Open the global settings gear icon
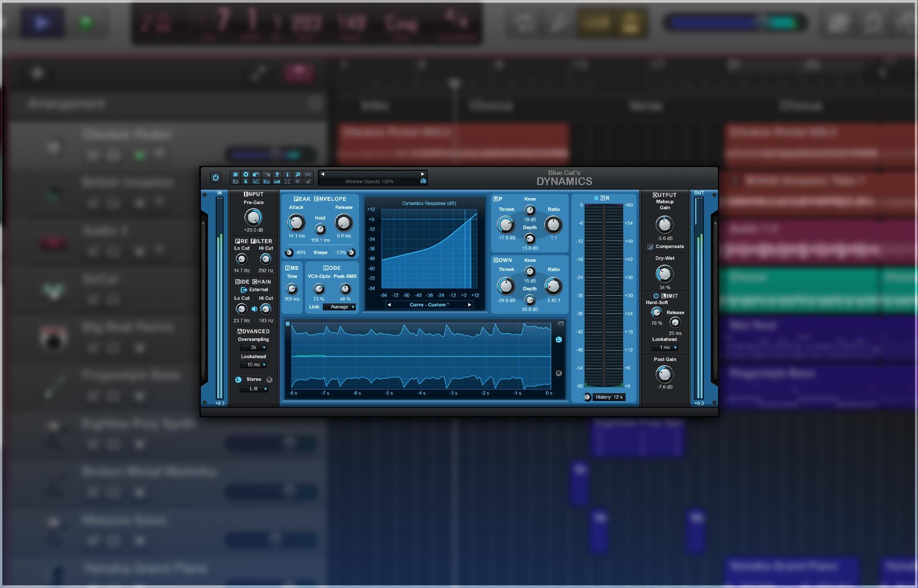This screenshot has width=918, height=588. click(x=246, y=174)
